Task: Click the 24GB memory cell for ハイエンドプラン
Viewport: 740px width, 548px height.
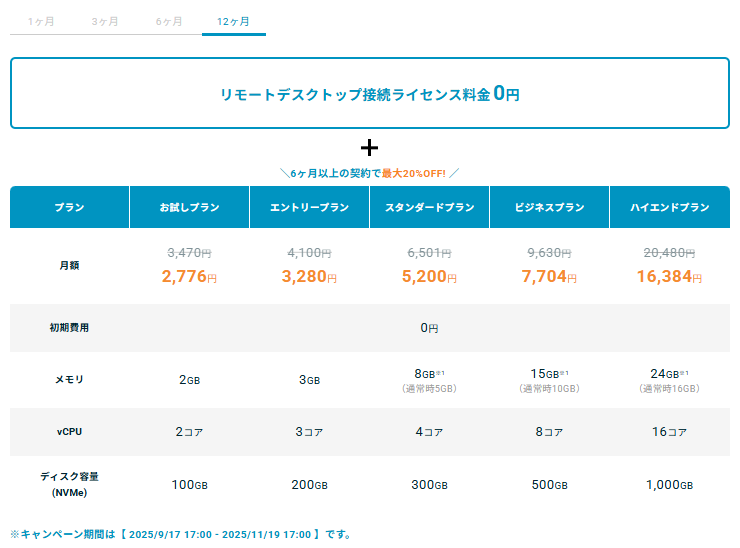Action: pos(669,374)
